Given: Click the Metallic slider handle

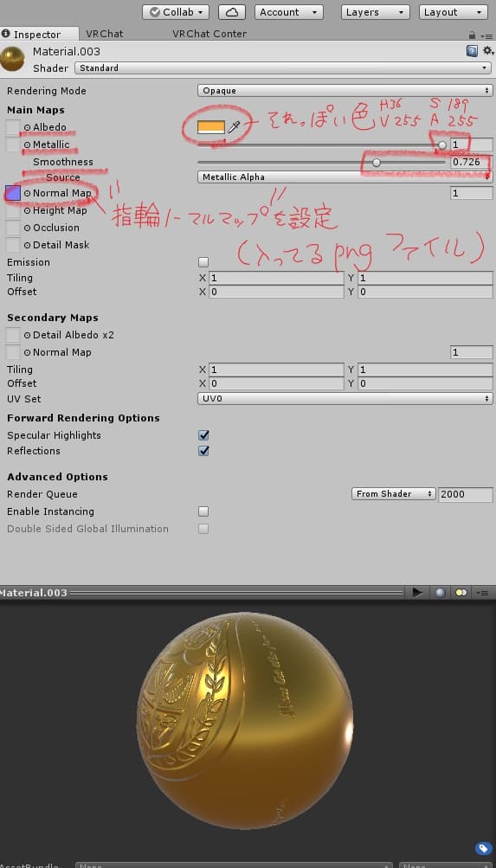Looking at the screenshot, I should click(x=441, y=145).
